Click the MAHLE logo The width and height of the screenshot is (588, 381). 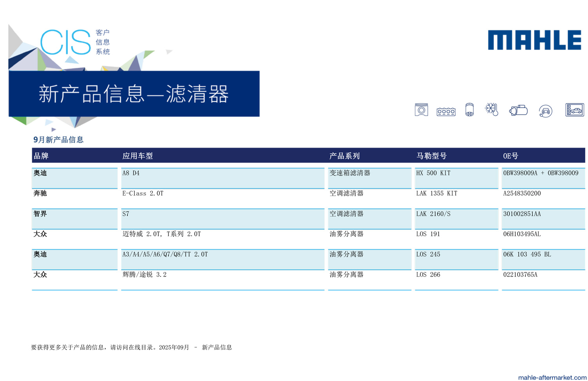click(534, 40)
